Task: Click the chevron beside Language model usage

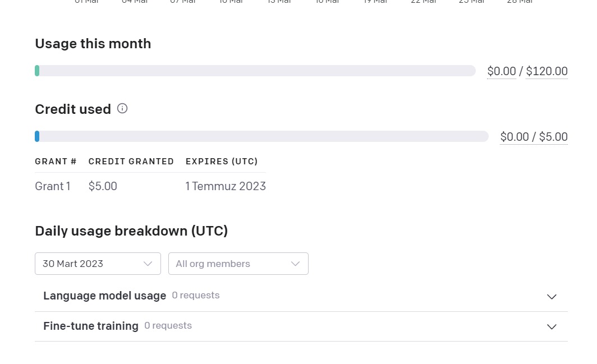Action: click(552, 297)
